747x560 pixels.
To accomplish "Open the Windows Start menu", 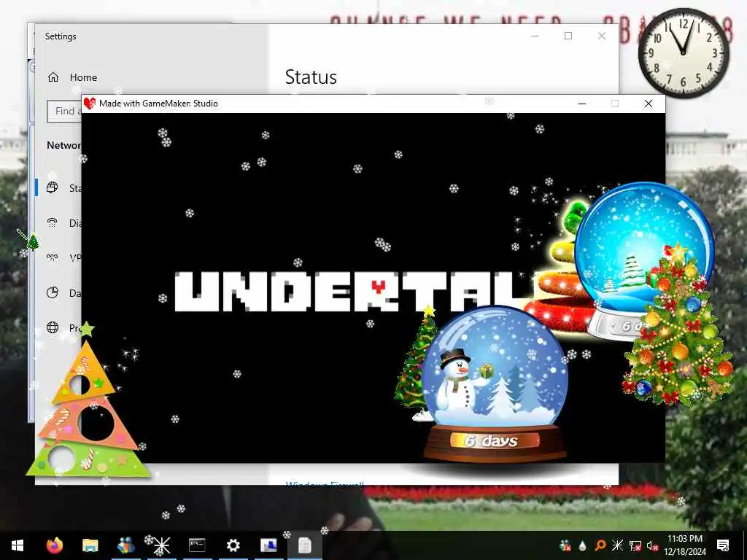I will pos(18,545).
